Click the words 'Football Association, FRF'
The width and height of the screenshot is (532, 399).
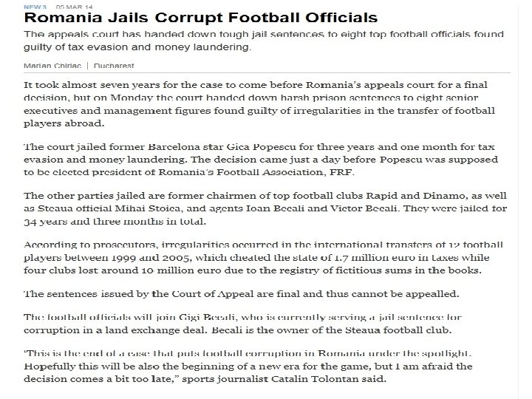point(321,171)
